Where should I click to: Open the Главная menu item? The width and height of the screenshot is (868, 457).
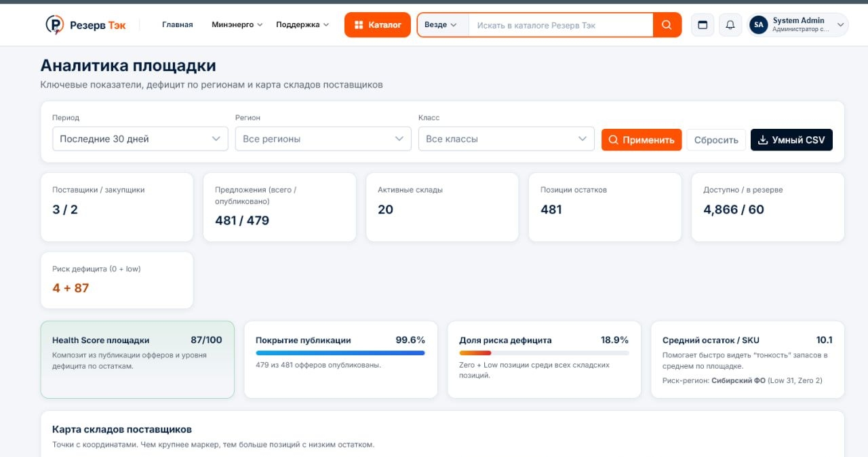coord(178,24)
